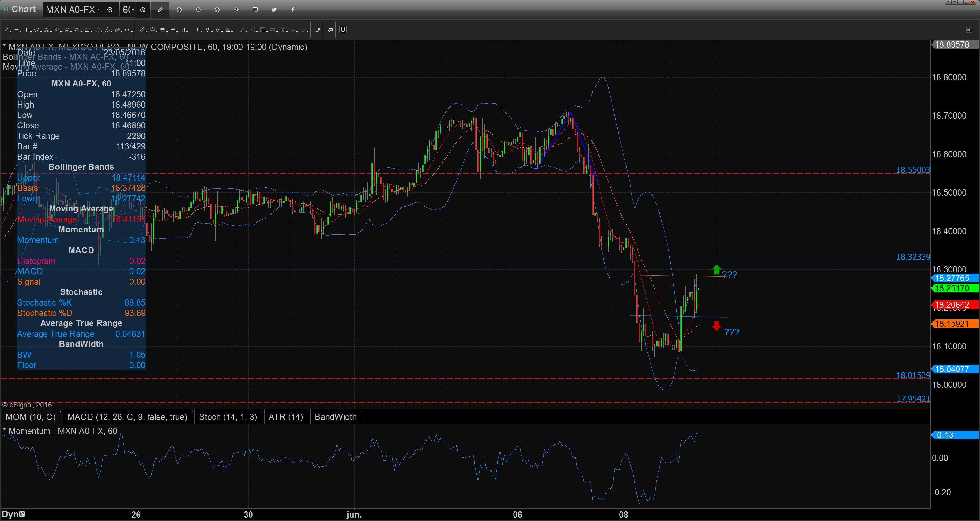The image size is (980, 521).
Task: Select the up arrow marker tool
Action: [208, 30]
